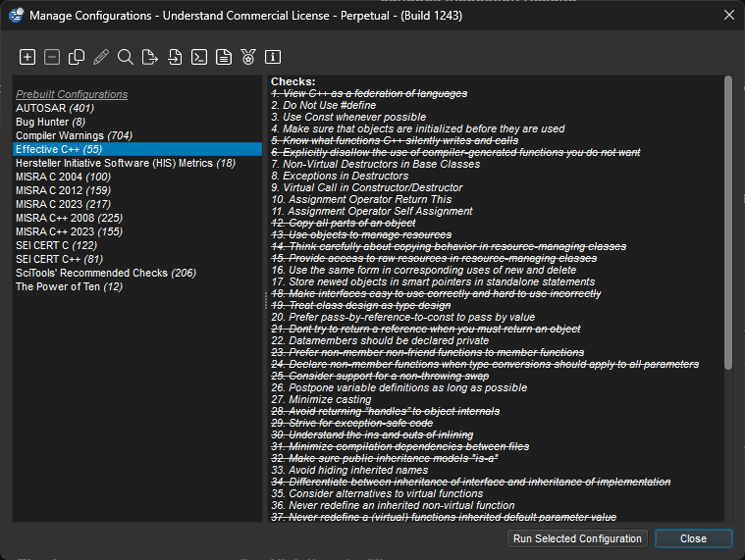Click the pencil edit configuration icon
This screenshot has width=745, height=560.
[101, 57]
